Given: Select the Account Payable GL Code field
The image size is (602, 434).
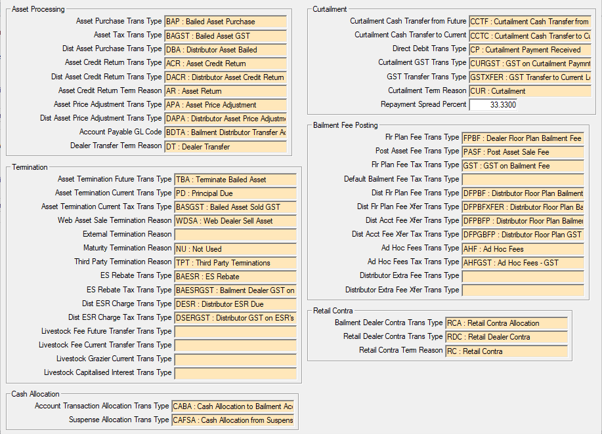Looking at the screenshot, I should tap(225, 133).
